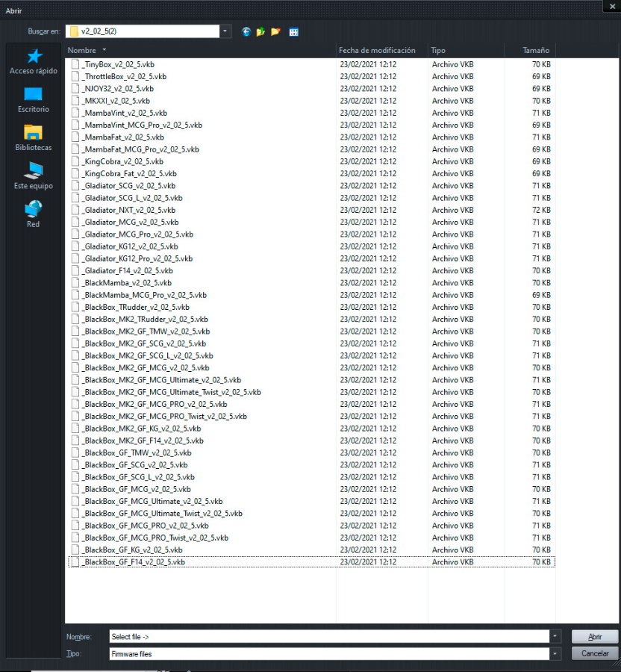Click file icon of _TinyBox_v2_02_5.vkb

click(75, 64)
